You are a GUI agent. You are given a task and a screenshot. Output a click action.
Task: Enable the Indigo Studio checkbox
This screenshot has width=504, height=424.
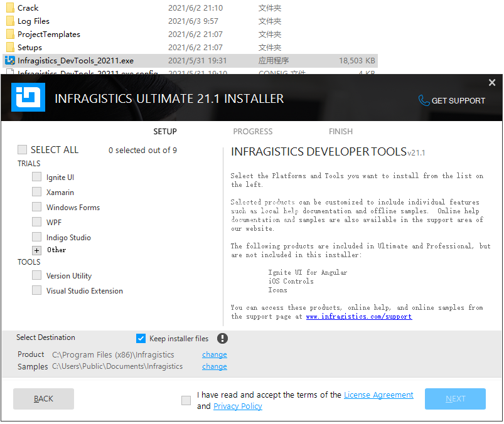pyautogui.click(x=36, y=237)
